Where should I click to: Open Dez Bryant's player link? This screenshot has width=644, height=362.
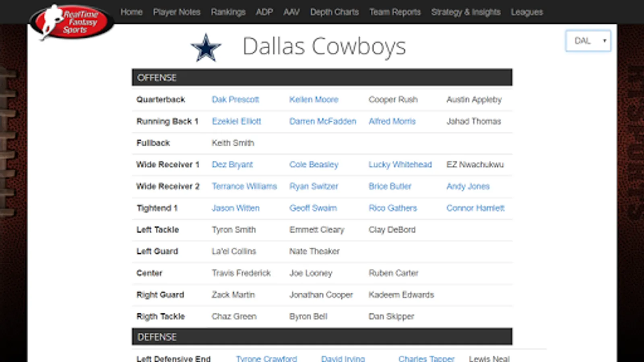pyautogui.click(x=233, y=165)
